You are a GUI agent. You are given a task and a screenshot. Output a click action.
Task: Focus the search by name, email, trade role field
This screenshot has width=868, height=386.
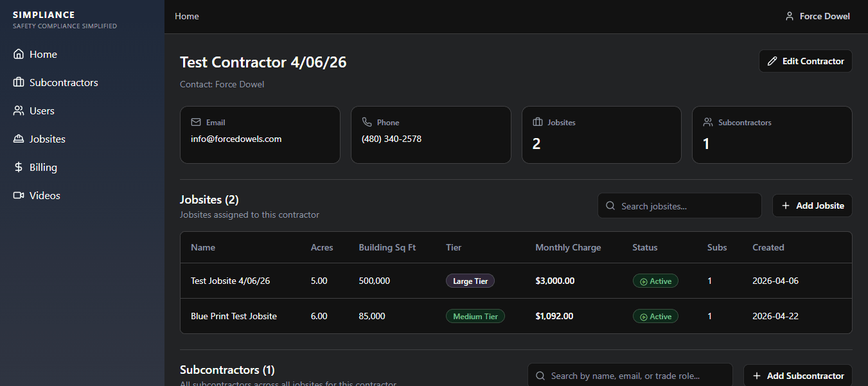(630, 376)
